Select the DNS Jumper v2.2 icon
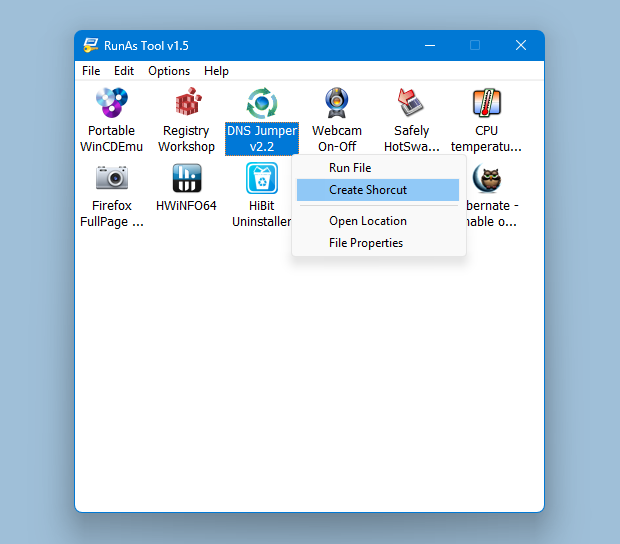 pos(261,103)
